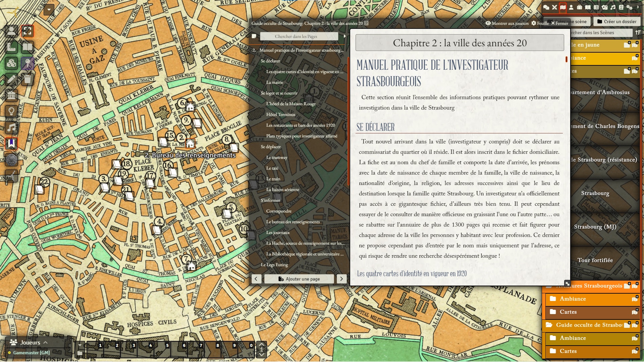Image resolution: width=644 pixels, height=362 pixels.
Task: Select the Drawing pencil tool
Action: tap(11, 79)
